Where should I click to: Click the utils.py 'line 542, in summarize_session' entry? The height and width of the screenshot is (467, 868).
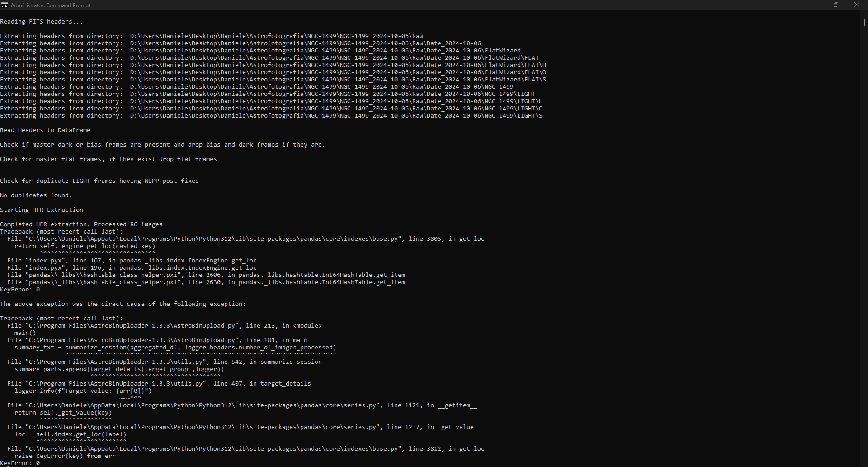click(165, 362)
